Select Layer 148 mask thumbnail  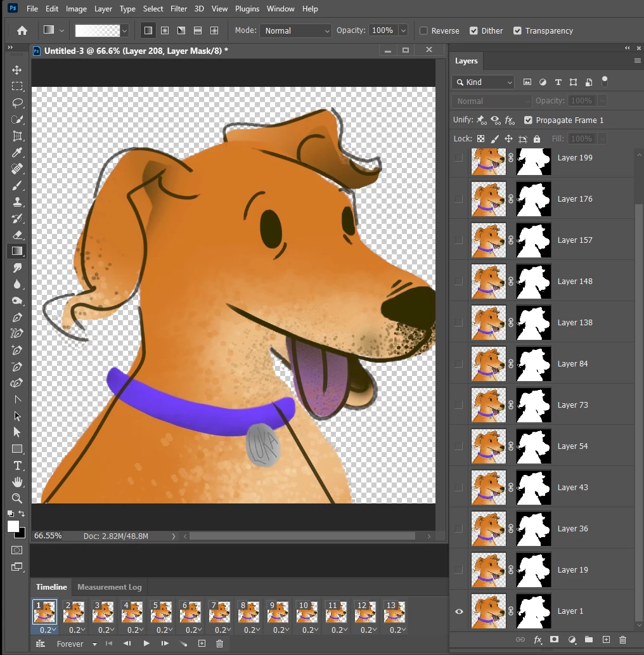point(534,282)
